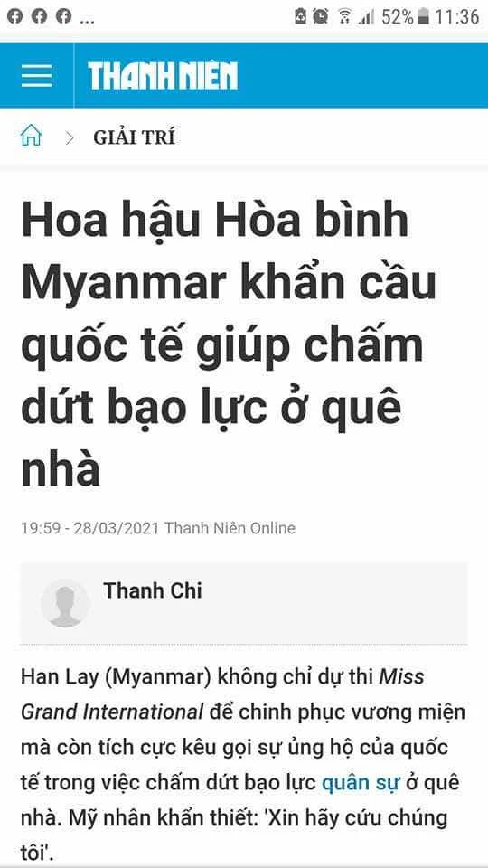Tap the battery saver status icon

(300, 16)
